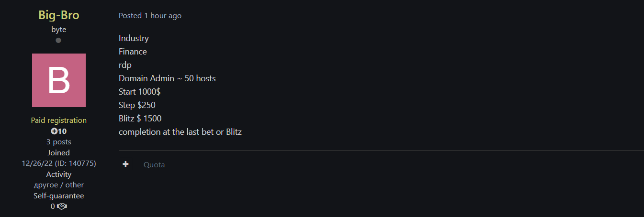Click the multi-quote plus icon
The height and width of the screenshot is (217, 644).
pos(125,164)
